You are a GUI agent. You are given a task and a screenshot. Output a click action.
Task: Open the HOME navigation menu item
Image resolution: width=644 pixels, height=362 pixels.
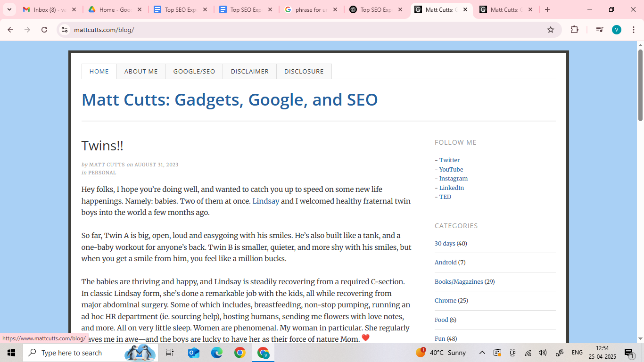click(x=99, y=72)
